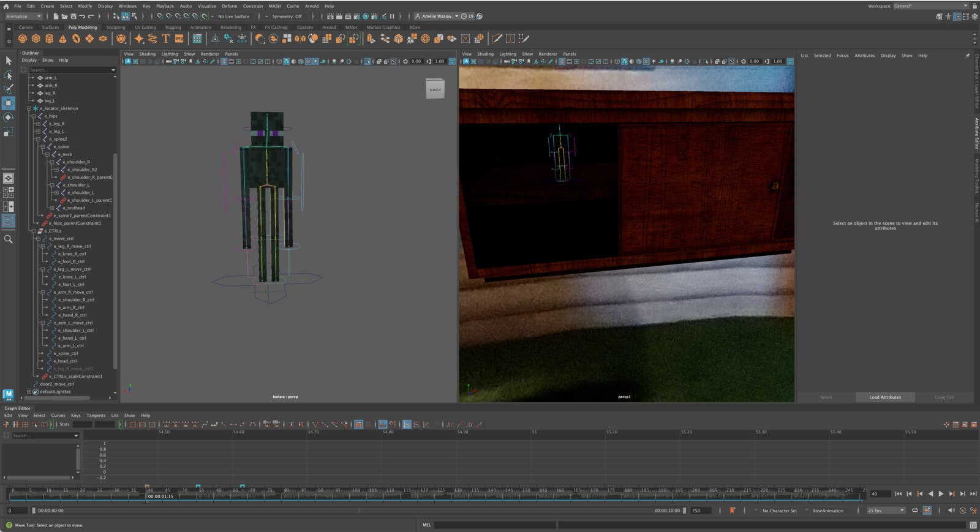The image size is (980, 532).
Task: Click the set key bookmark icon
Action: coord(732,510)
